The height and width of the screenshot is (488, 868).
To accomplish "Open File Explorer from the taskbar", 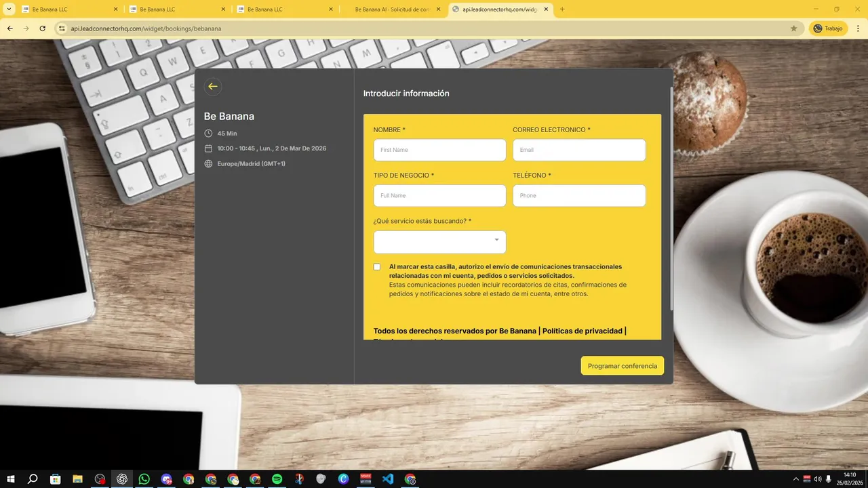I will coord(77,479).
